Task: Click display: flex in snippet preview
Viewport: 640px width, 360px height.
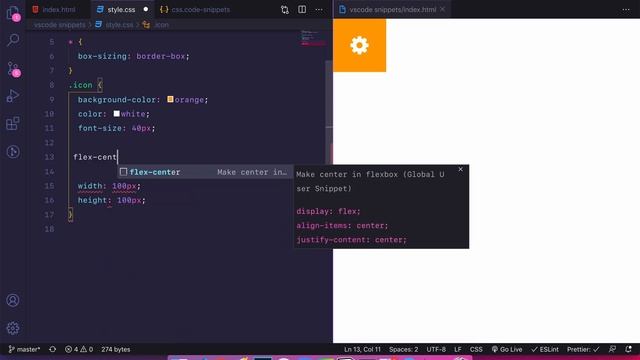Action: click(329, 211)
